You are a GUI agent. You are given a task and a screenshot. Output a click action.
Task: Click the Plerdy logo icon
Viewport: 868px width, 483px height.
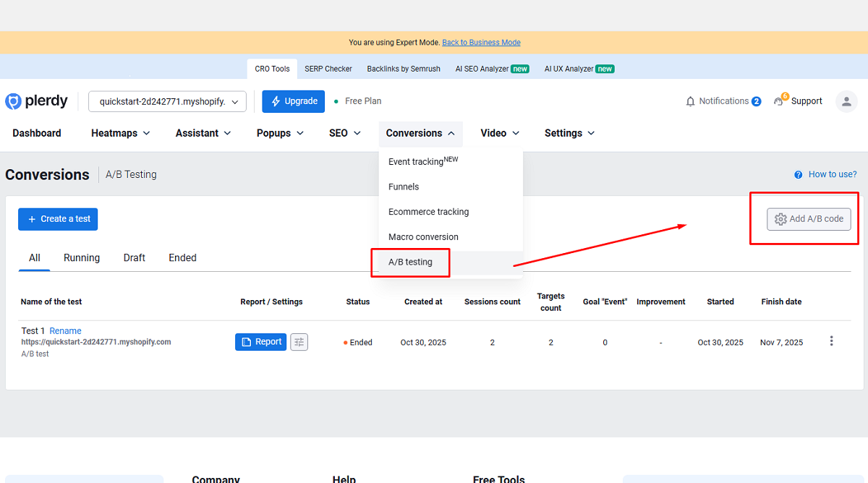coord(13,101)
